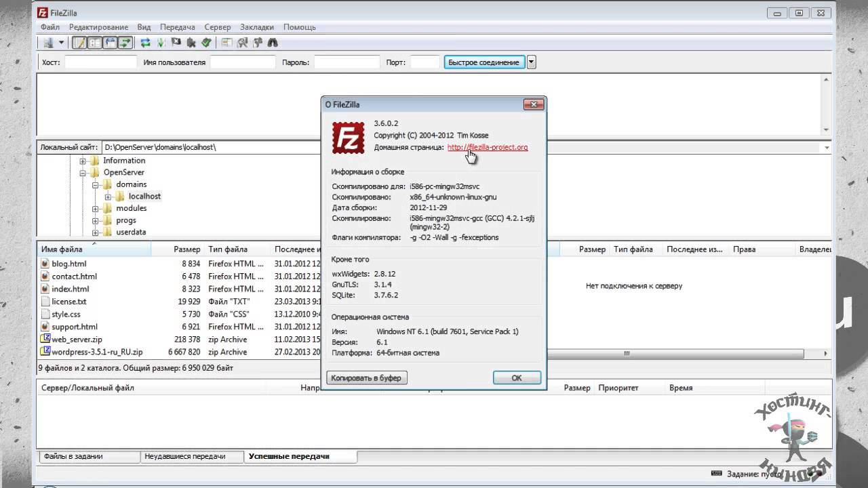Focus the Хост input field

(101, 62)
